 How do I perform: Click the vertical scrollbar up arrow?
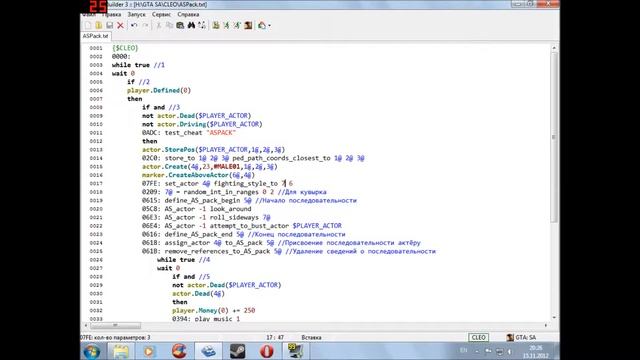(554, 48)
